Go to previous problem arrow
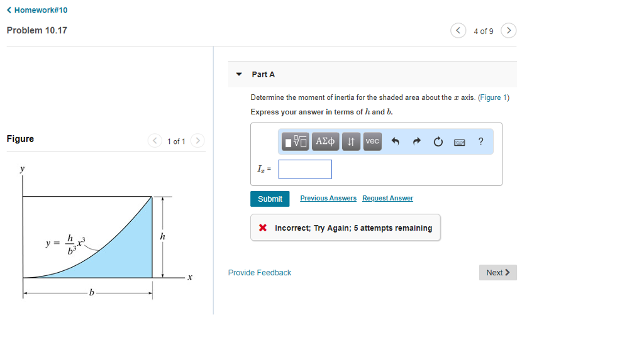644x362 pixels. [459, 31]
